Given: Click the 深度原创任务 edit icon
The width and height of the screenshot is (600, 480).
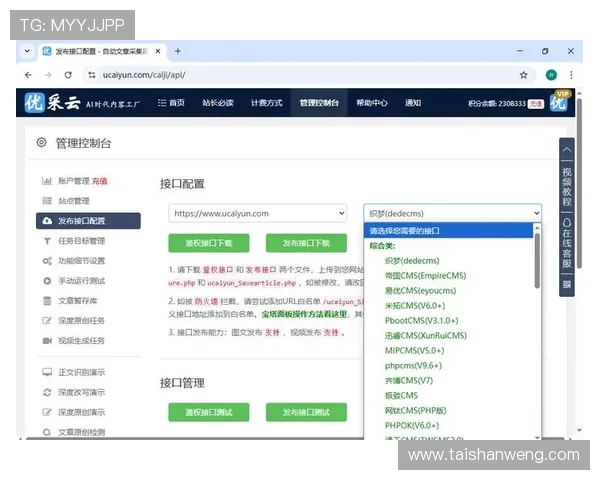Looking at the screenshot, I should pyautogui.click(x=47, y=321).
